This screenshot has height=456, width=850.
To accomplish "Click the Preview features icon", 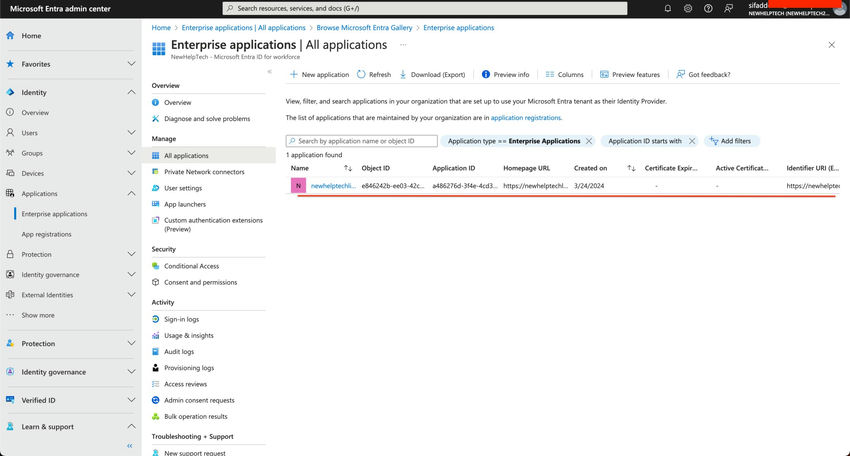I will [x=604, y=74].
